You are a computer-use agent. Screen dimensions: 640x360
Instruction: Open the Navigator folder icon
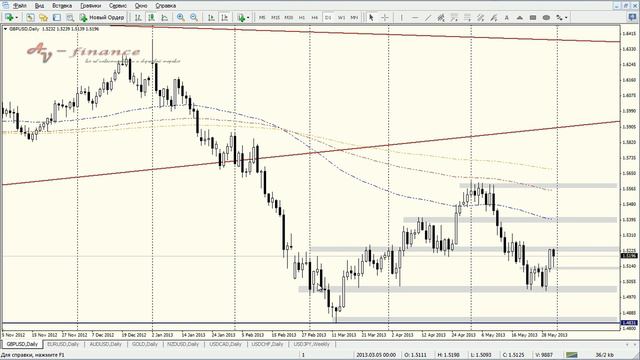point(43,18)
